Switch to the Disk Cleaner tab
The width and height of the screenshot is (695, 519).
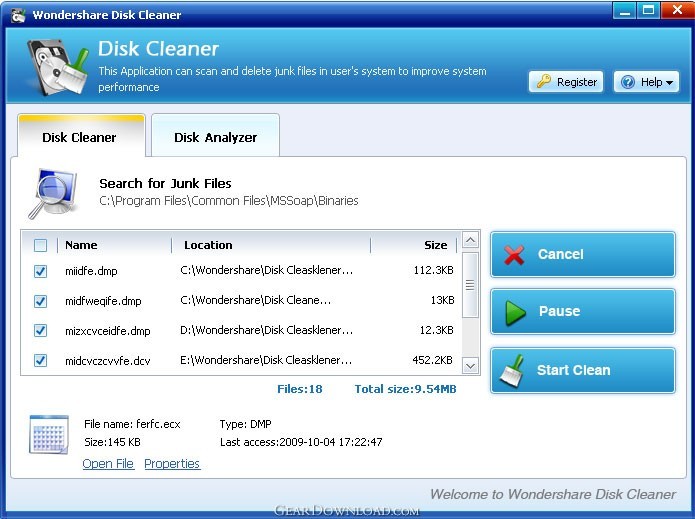81,136
